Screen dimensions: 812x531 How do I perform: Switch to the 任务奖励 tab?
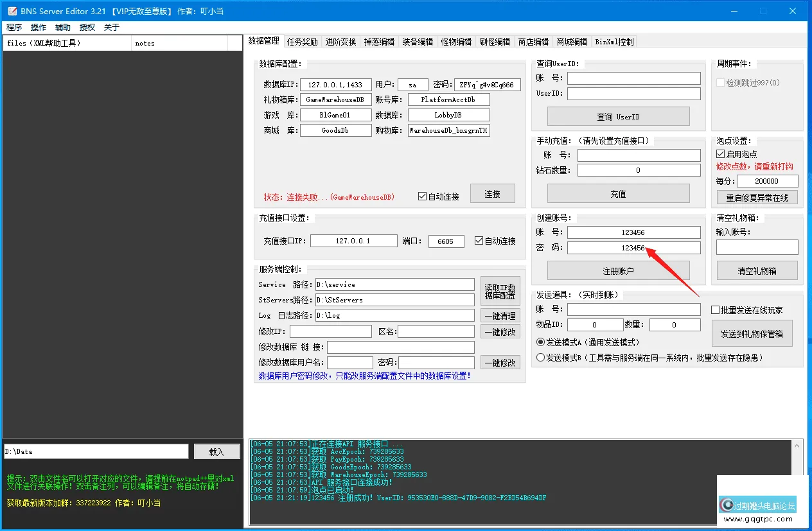click(303, 42)
